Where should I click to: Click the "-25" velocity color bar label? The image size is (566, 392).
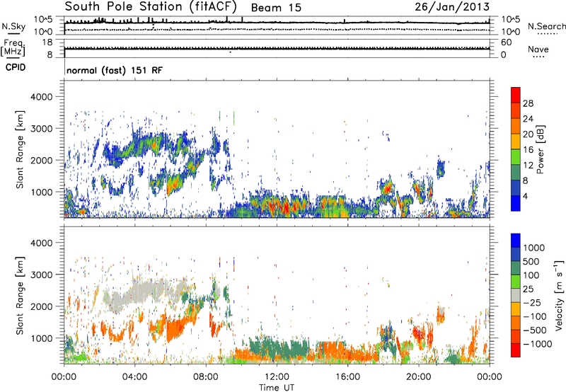[532, 303]
